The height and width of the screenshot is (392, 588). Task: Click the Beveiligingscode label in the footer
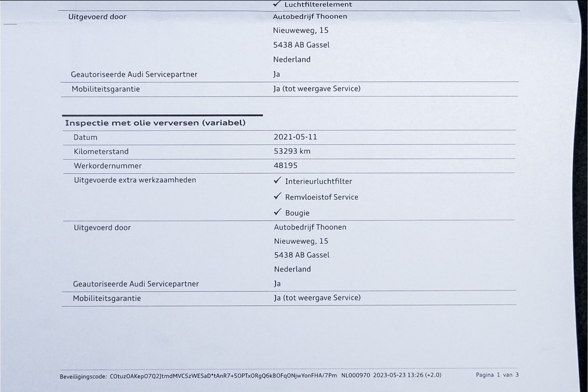[83, 376]
